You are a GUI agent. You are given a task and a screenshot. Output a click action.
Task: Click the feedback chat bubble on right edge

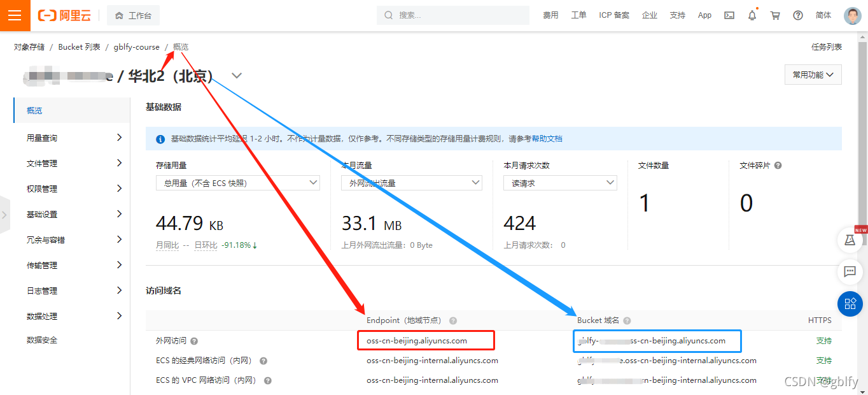point(850,272)
